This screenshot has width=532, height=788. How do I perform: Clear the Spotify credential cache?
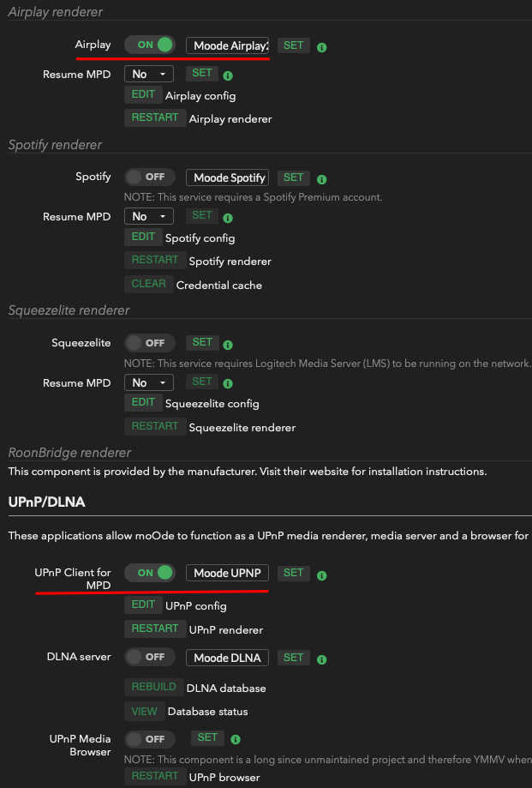148,284
